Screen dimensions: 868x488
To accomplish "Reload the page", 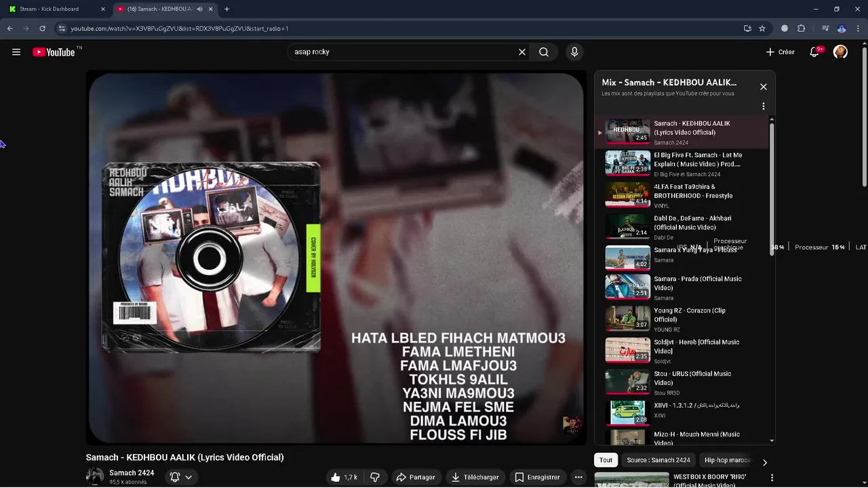I will pos(42,28).
